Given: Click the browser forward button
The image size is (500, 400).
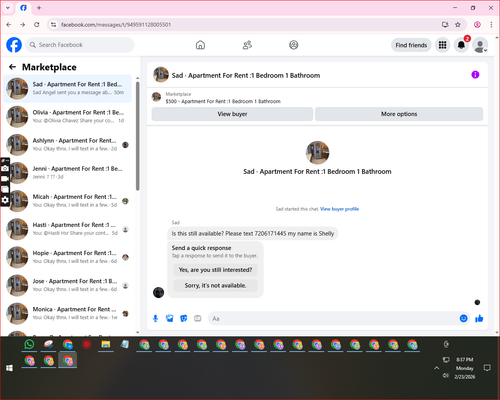Looking at the screenshot, I should point(23,25).
